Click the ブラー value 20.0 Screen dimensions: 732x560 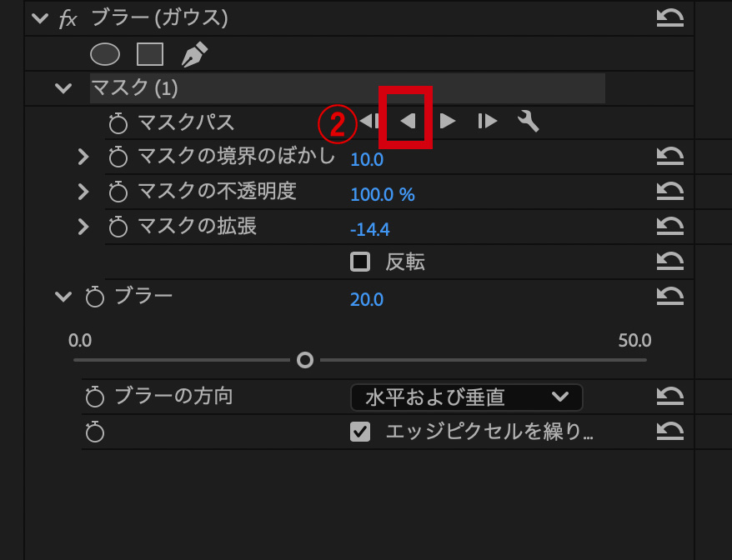367,300
